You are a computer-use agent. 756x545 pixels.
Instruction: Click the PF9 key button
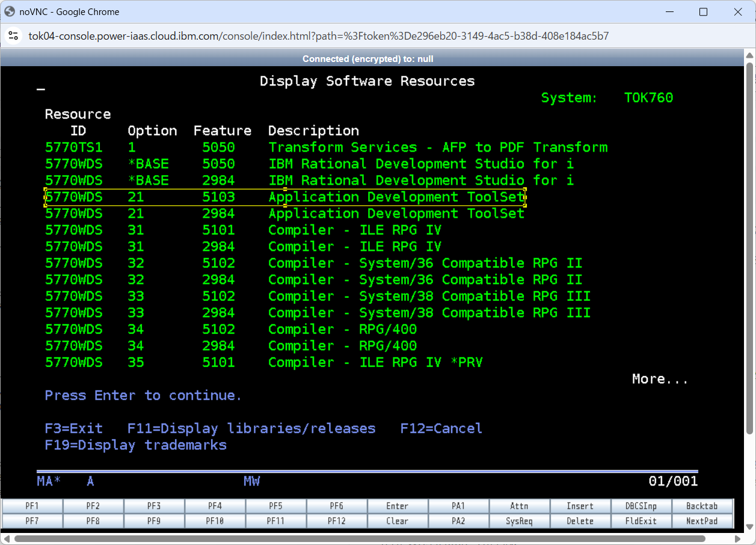pyautogui.click(x=154, y=521)
